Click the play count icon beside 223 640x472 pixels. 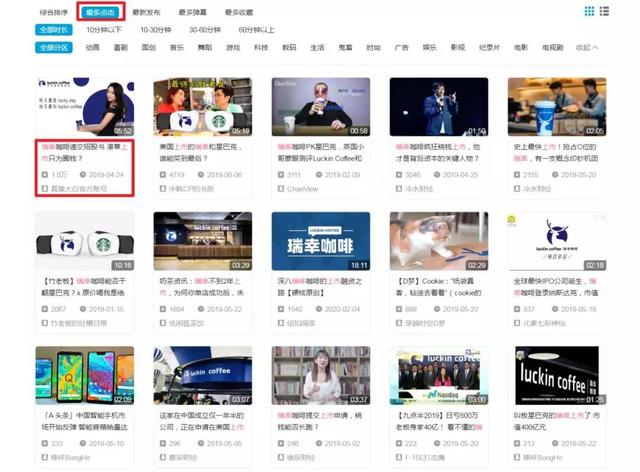[399, 443]
